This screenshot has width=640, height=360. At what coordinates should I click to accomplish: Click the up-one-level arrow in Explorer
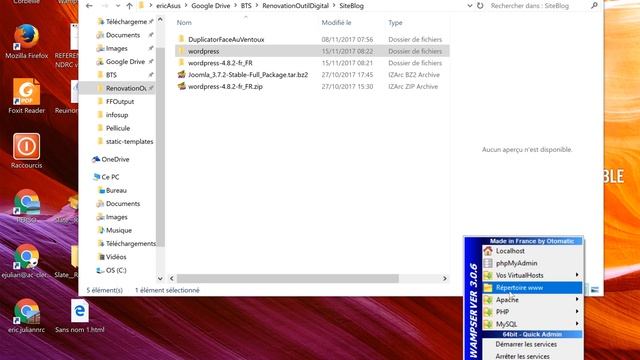[x=129, y=6]
